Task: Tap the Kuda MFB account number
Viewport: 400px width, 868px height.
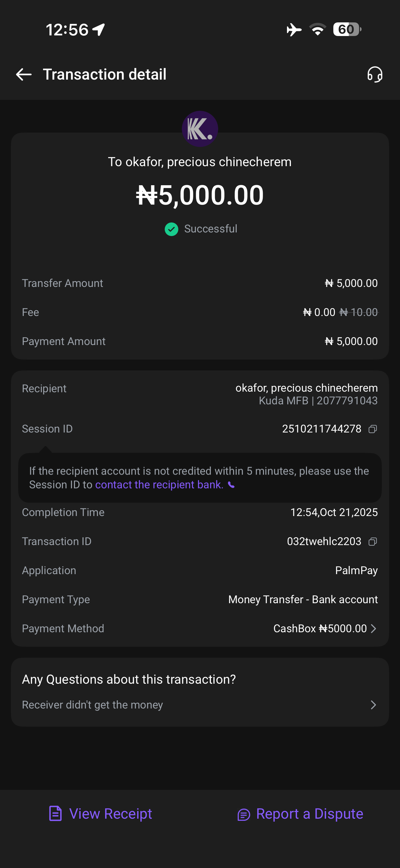Action: coord(347,401)
